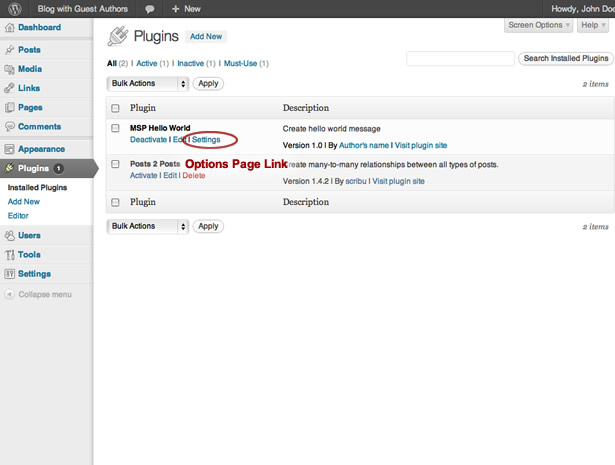The width and height of the screenshot is (615, 465).
Task: Click the Tools icon in sidebar
Action: tap(9, 254)
